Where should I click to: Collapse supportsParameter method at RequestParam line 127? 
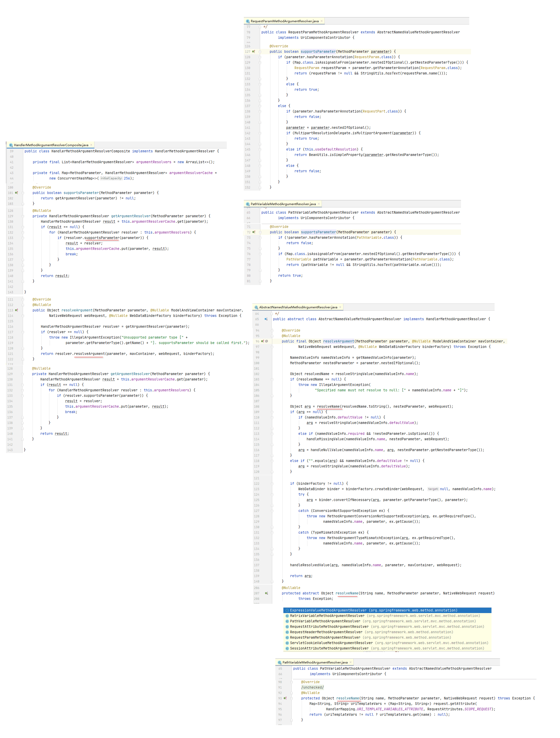[x=260, y=52]
